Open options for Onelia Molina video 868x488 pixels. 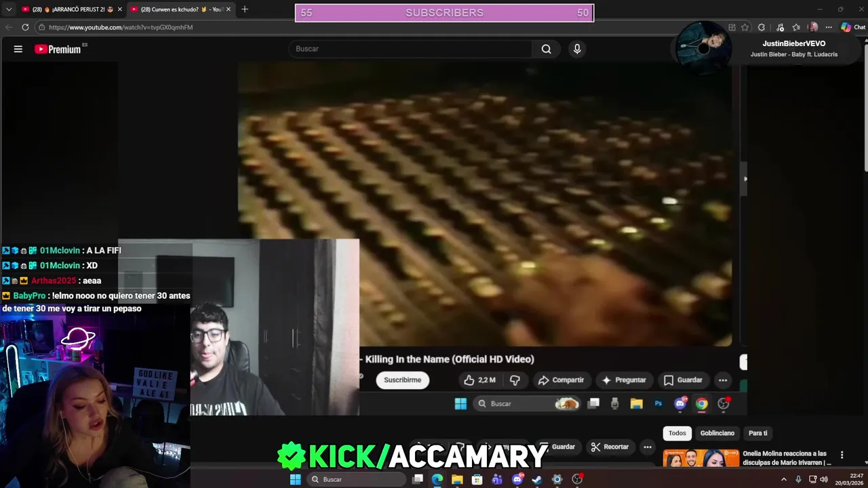pyautogui.click(x=842, y=455)
